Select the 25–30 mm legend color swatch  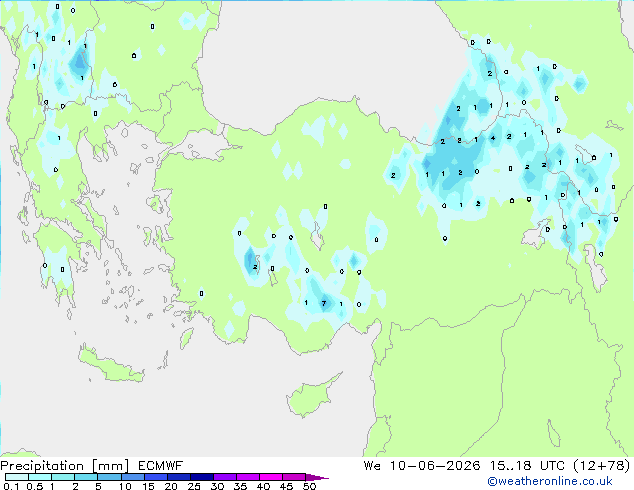coord(201,477)
